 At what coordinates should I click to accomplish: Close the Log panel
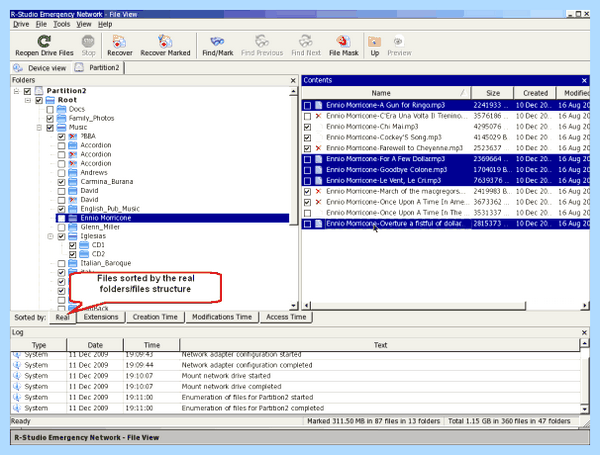[584, 333]
